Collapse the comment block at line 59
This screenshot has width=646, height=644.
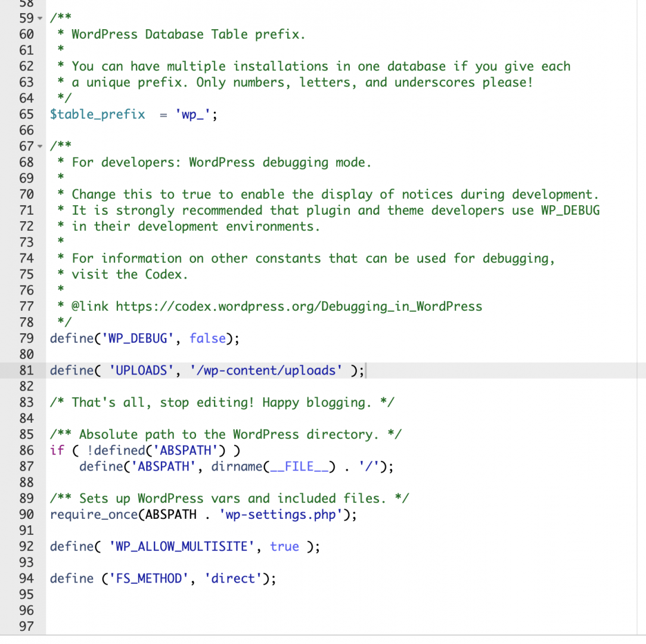click(40, 18)
